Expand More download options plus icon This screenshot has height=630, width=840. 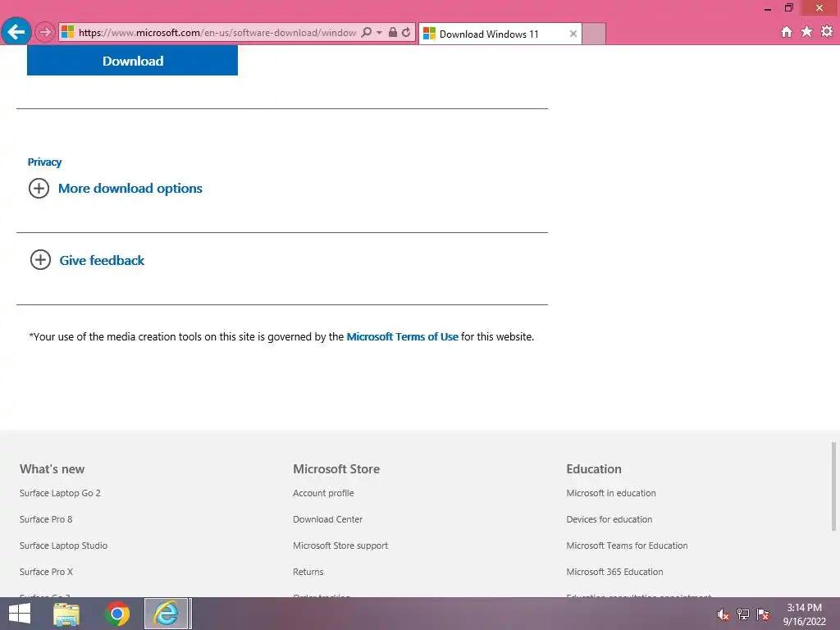[x=39, y=188]
